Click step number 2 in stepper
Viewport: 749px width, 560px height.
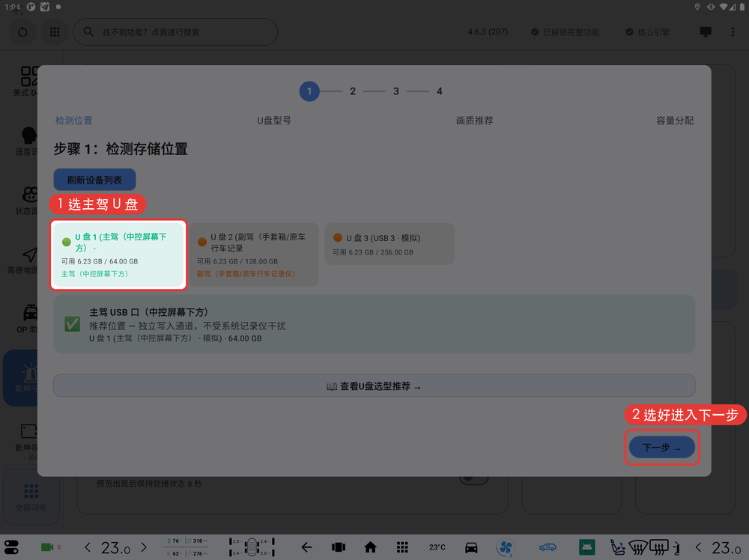[353, 91]
